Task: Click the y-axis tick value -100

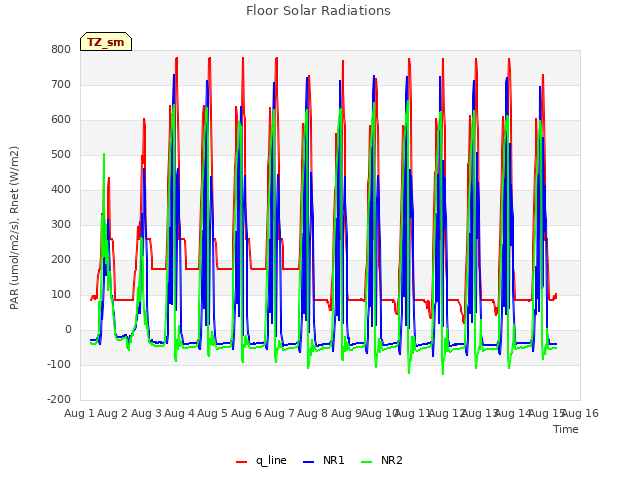Action: pyautogui.click(x=59, y=364)
